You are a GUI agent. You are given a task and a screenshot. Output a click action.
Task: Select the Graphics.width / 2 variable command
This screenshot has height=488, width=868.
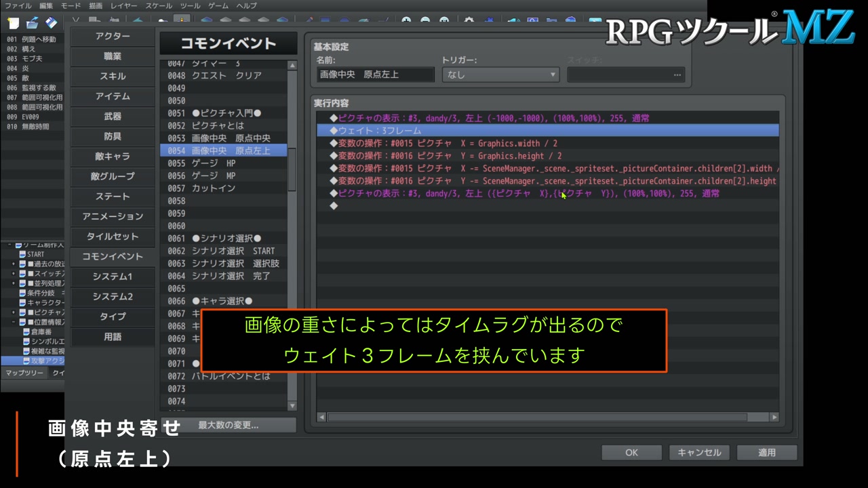coord(548,144)
